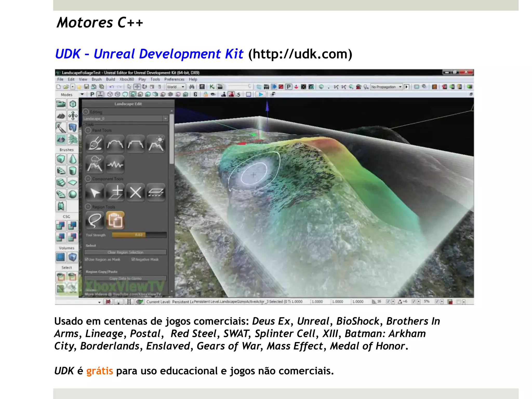Activate the Foliage mode leaf icon
This screenshot has height=399, width=532.
[x=73, y=139]
